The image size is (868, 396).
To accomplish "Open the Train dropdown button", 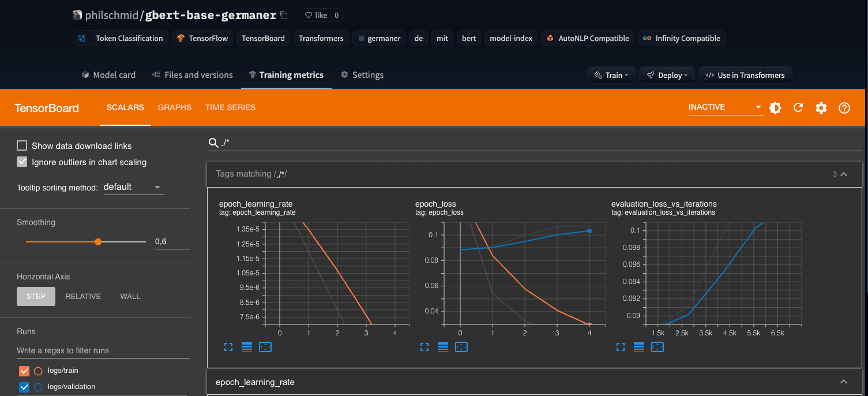I will pos(611,75).
